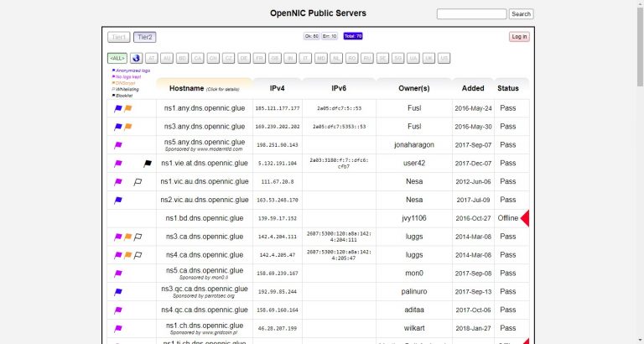Select the Total: 70 status filter

pos(353,36)
